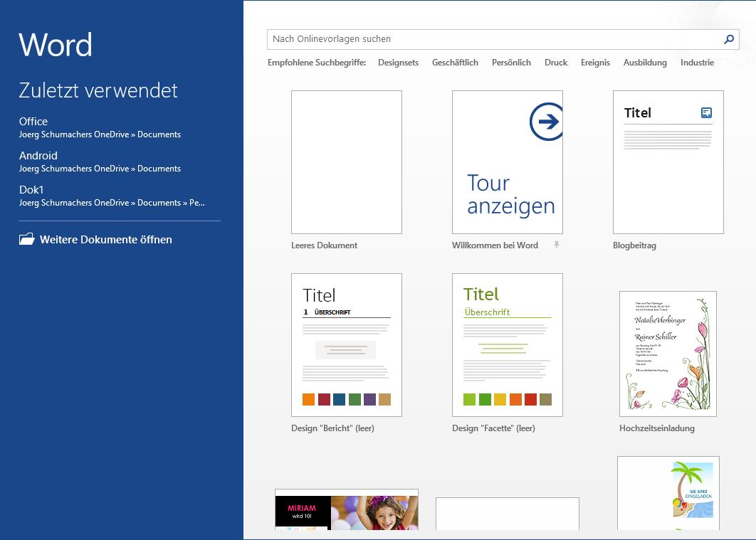The height and width of the screenshot is (540, 756).
Task: Search suggested term Ausbildung
Action: 645,63
